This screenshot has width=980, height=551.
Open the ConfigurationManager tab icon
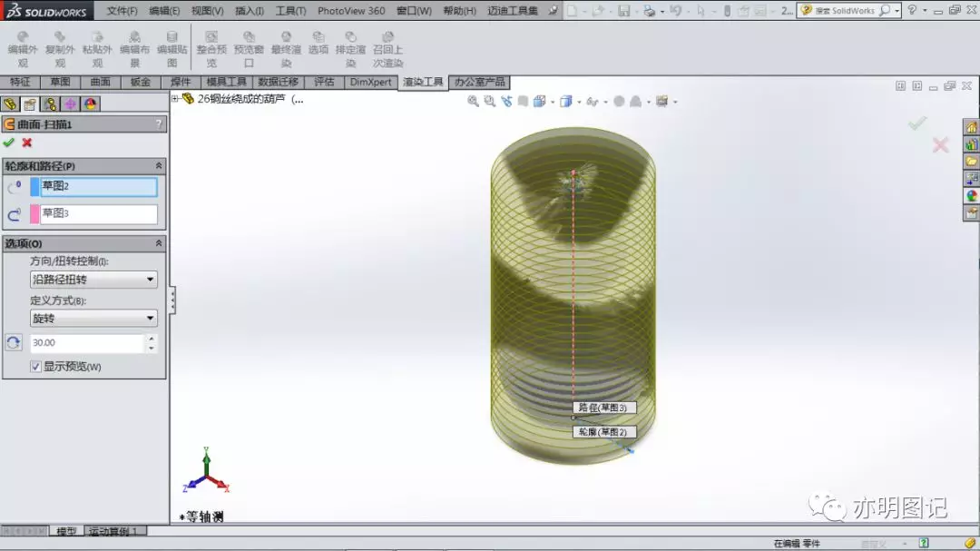tap(50, 103)
